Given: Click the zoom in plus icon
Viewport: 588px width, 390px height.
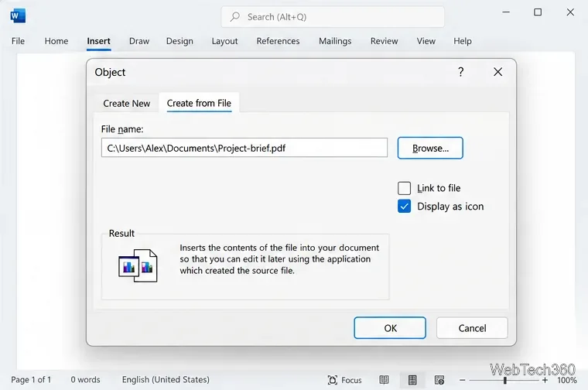Looking at the screenshot, I should click(545, 380).
